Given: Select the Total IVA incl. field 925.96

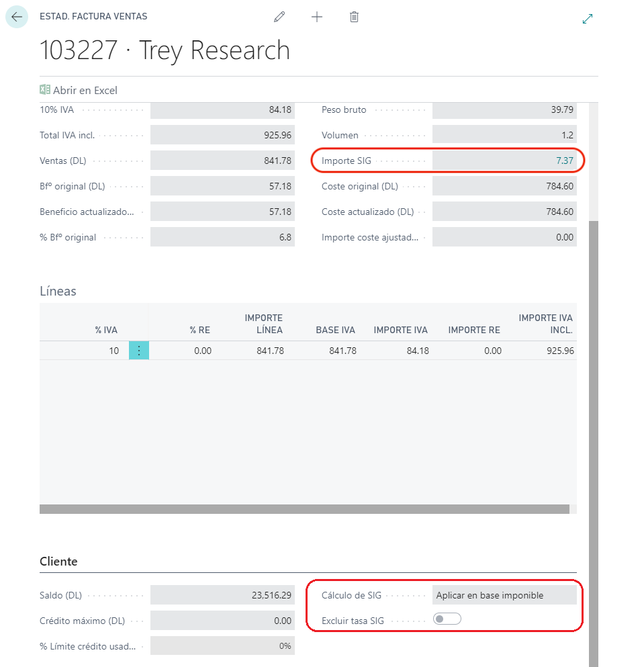Looking at the screenshot, I should coord(222,135).
